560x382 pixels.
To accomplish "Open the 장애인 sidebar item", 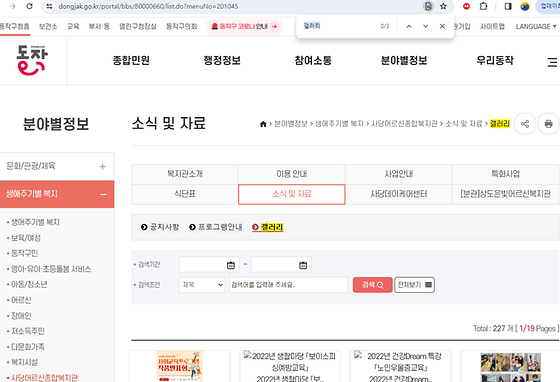I will pyautogui.click(x=21, y=316).
